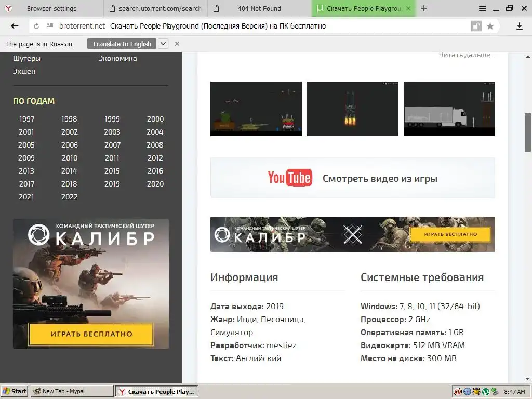Open the white truck screenshot thumbnail

[449, 109]
